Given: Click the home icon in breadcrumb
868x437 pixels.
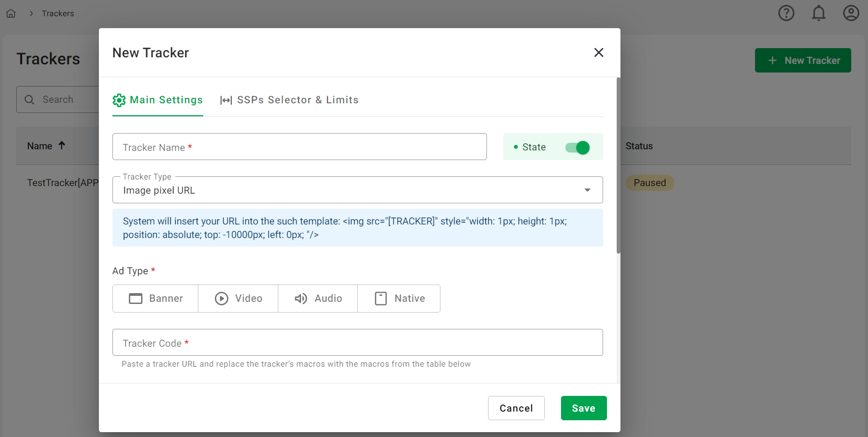Looking at the screenshot, I should [11, 14].
